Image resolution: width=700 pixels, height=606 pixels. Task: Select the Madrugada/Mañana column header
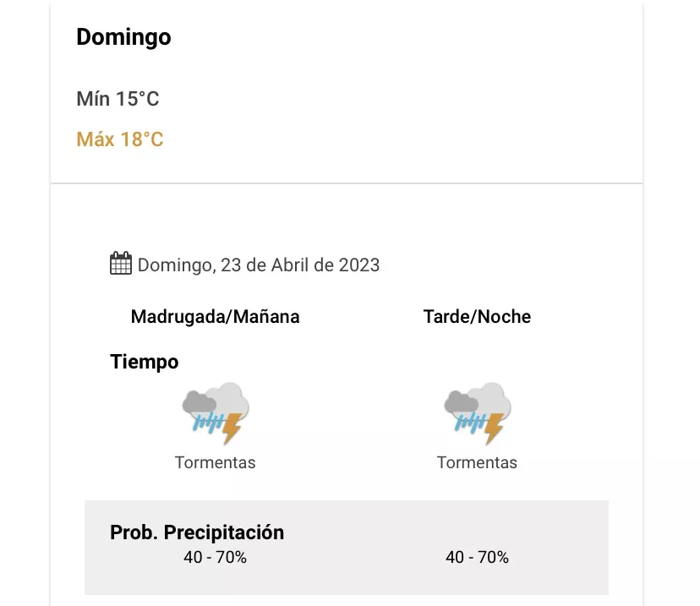pyautogui.click(x=215, y=317)
